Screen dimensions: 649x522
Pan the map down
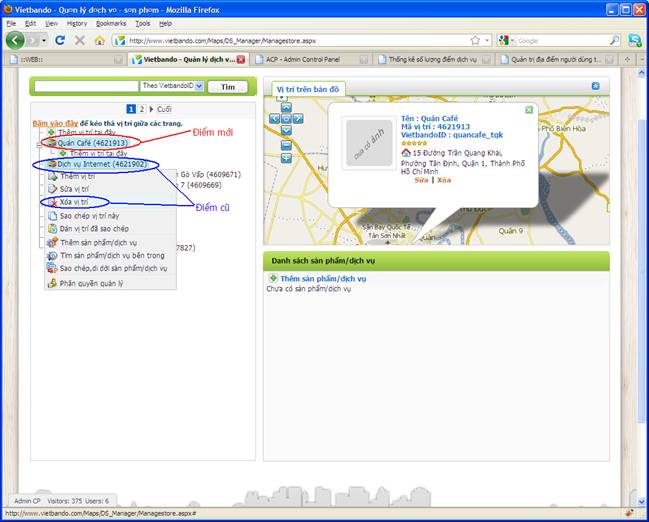coord(286,130)
